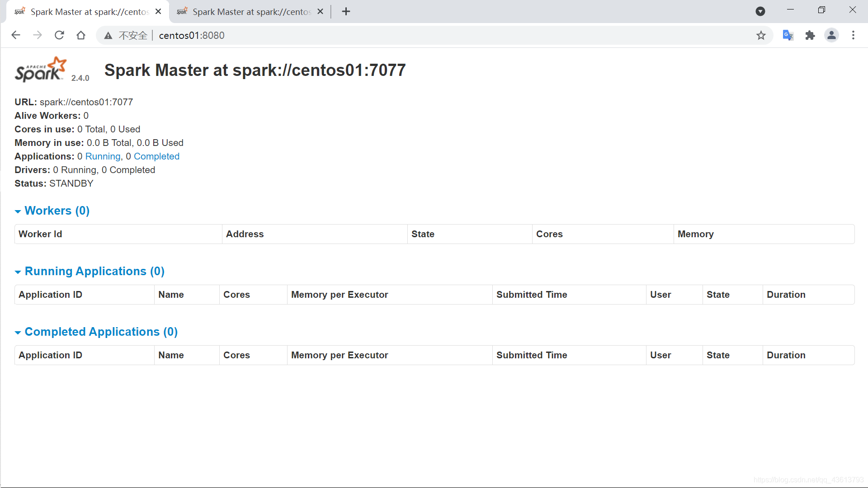Click the Completed link under Applications
This screenshot has width=868, height=488.
coord(156,156)
